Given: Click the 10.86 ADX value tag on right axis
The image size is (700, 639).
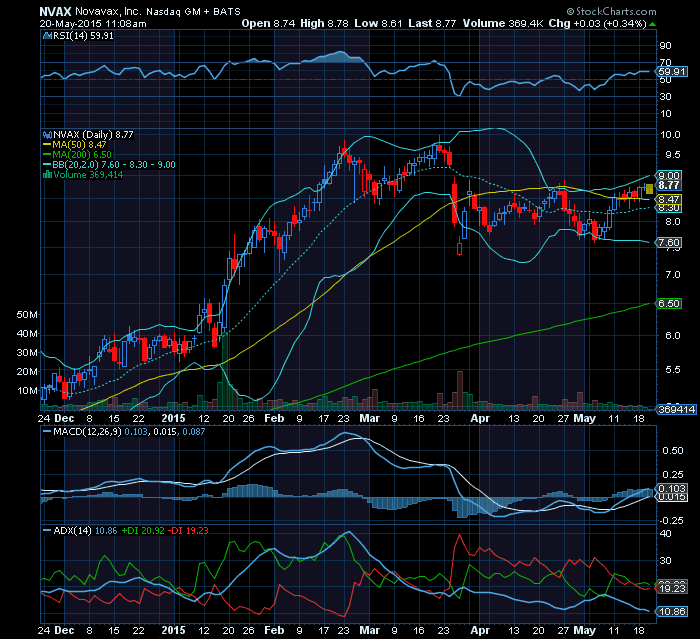Looking at the screenshot, I should coord(672,612).
